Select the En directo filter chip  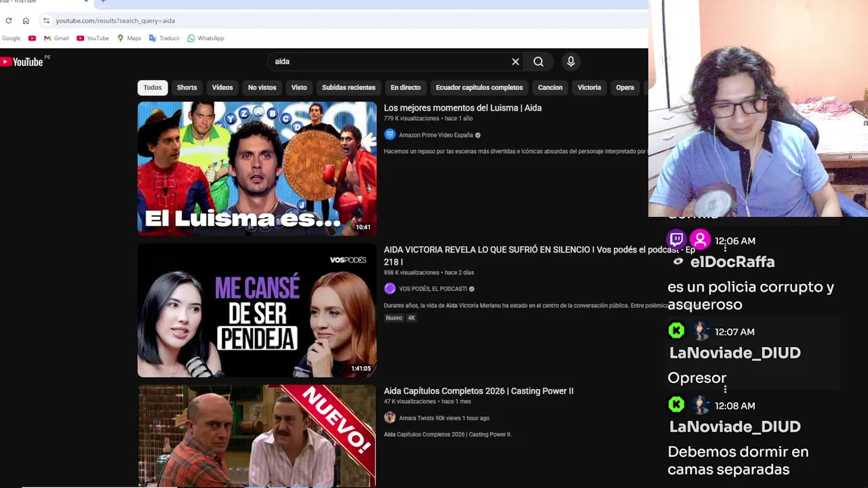click(406, 87)
